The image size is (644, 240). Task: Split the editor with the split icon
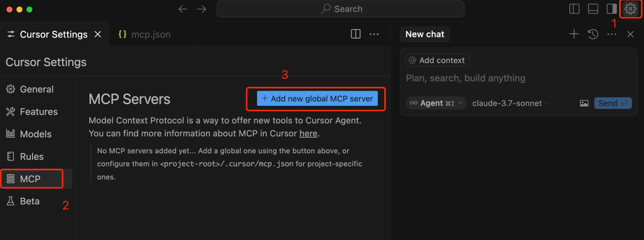(356, 34)
